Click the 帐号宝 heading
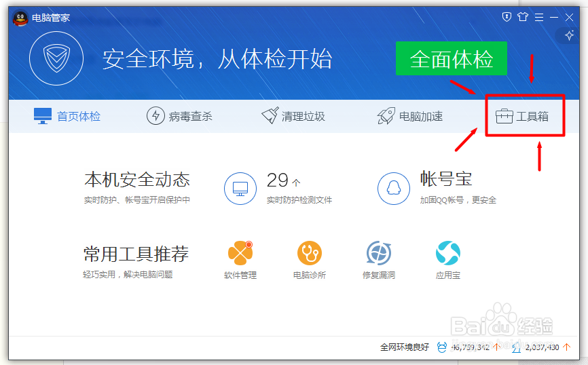This screenshot has height=365, width=588. pyautogui.click(x=446, y=178)
